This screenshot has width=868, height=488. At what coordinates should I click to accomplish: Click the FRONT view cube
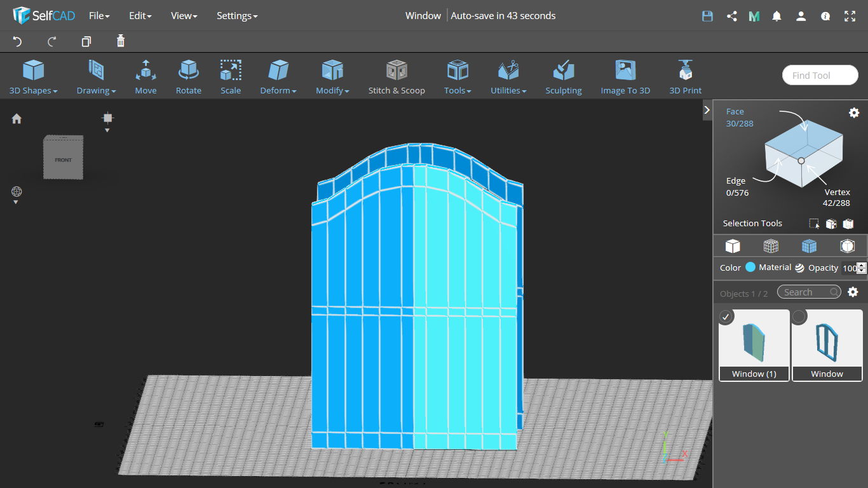(63, 158)
